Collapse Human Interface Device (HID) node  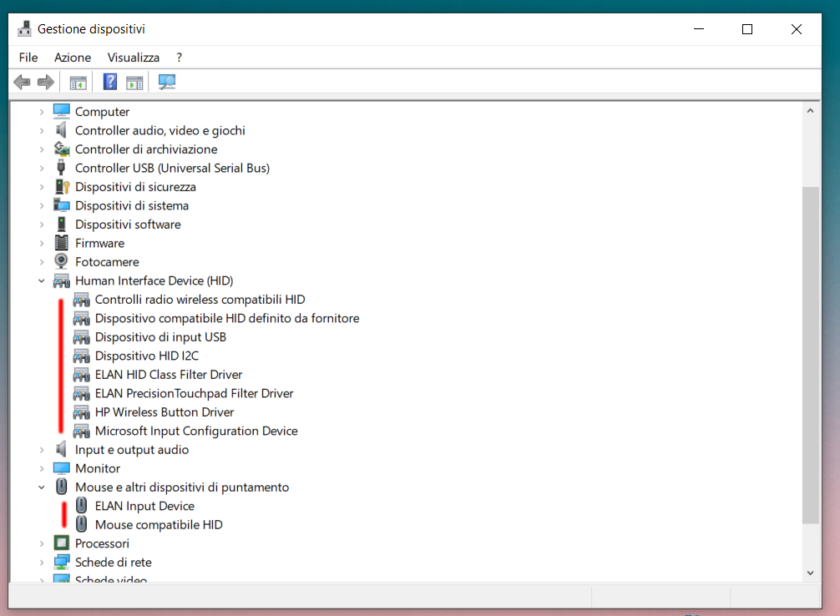point(42,280)
